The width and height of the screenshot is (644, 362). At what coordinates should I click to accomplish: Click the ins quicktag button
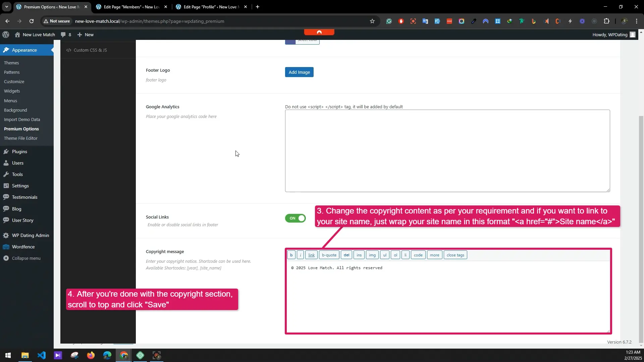359,255
